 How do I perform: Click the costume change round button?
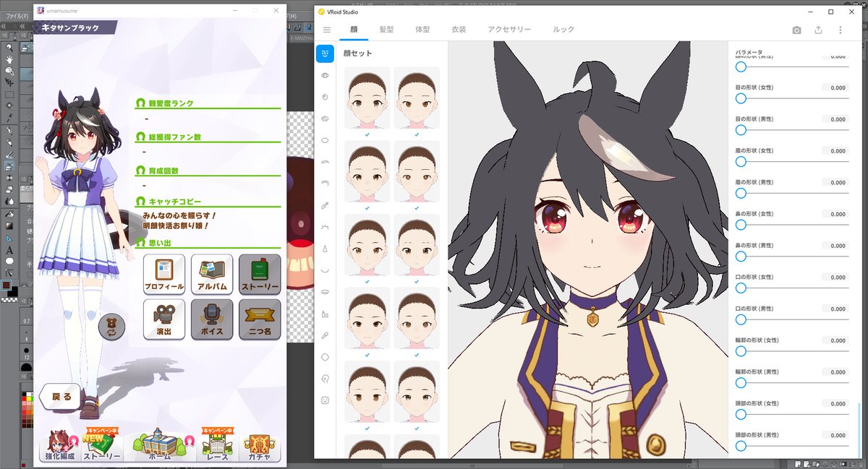(112, 327)
